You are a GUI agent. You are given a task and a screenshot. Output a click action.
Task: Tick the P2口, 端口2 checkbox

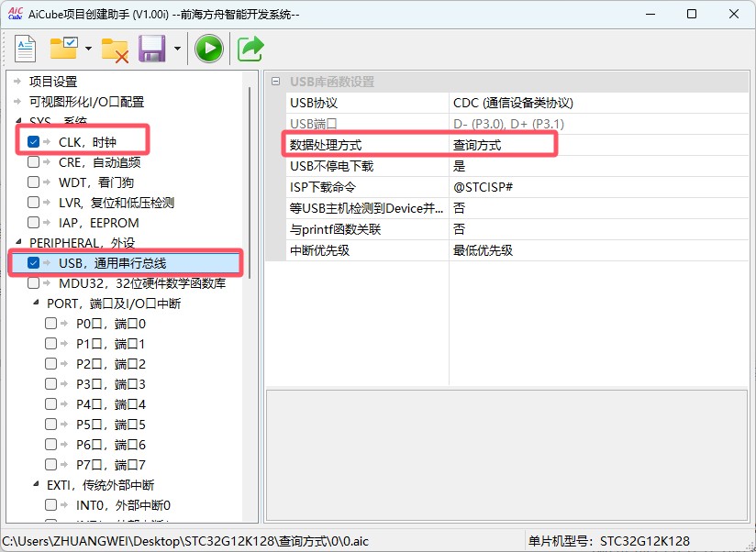50,364
